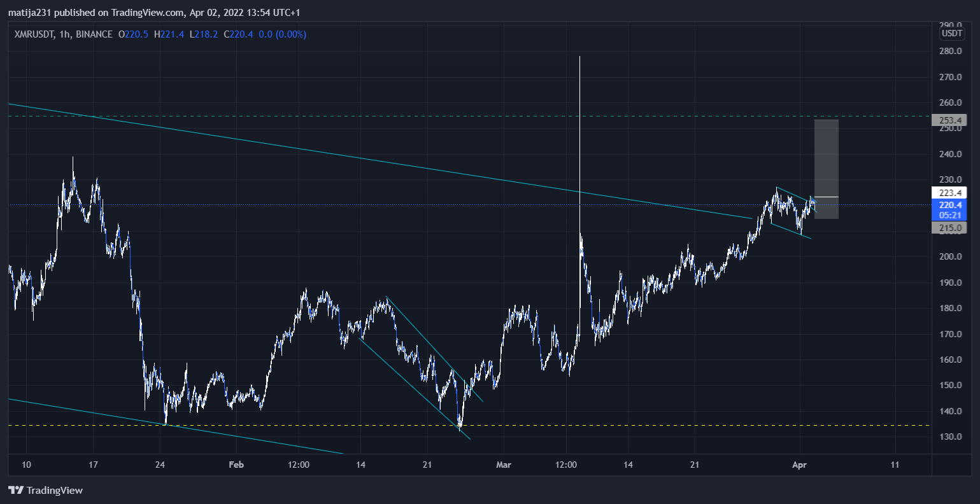The height and width of the screenshot is (504, 980).
Task: Click the TradingView logo at the bottom left
Action: pos(45,490)
